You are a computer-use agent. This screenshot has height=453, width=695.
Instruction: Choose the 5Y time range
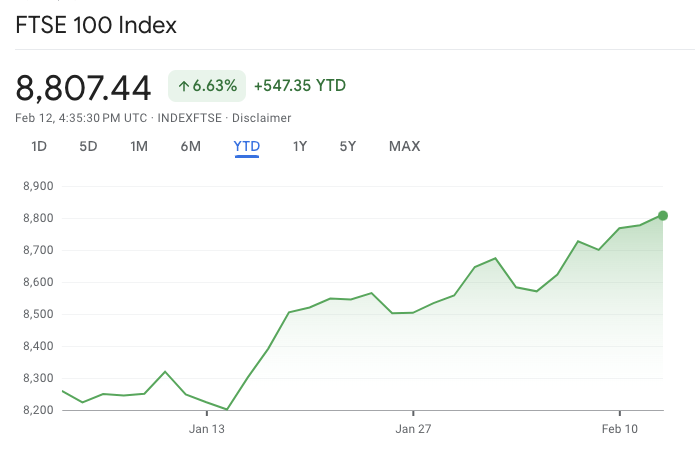[x=348, y=146]
